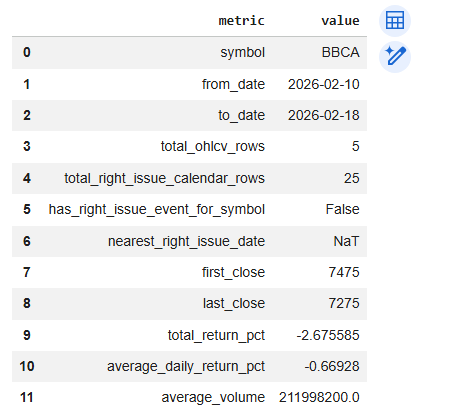Select the '2026-02-18' value cell

[x=324, y=115]
